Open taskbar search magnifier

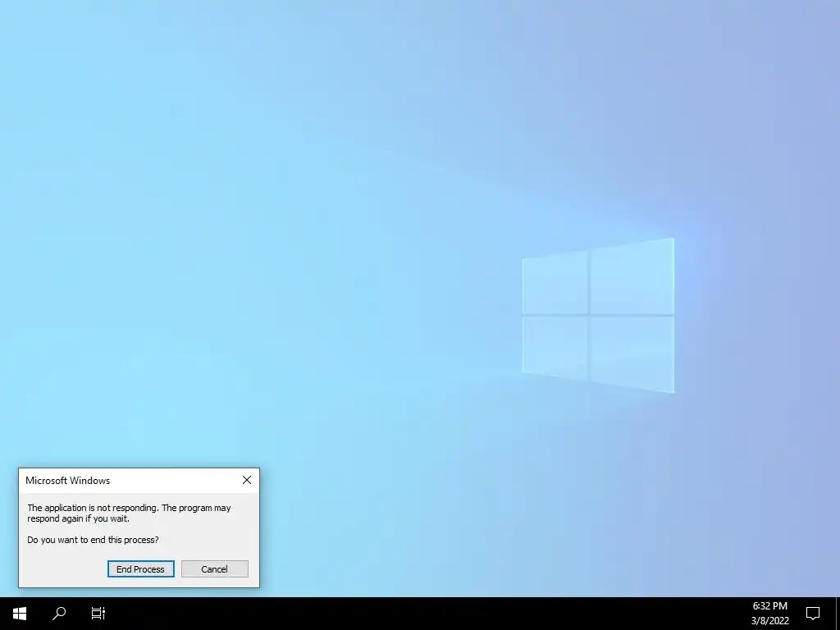(59, 614)
